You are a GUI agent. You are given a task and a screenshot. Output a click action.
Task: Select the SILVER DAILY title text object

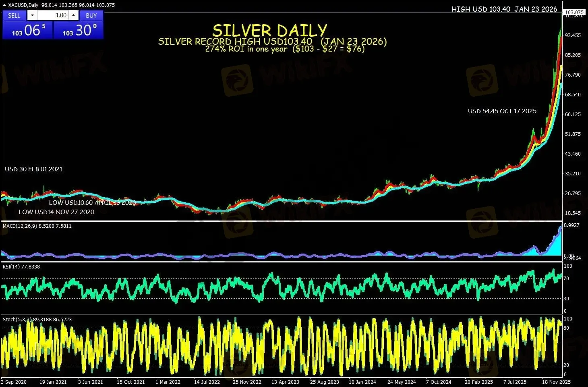tap(269, 31)
